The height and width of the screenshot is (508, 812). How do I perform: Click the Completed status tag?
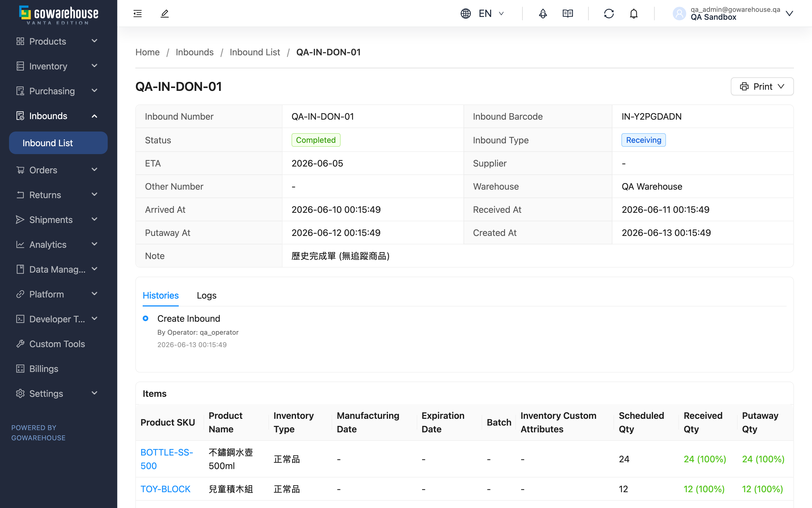click(x=316, y=140)
